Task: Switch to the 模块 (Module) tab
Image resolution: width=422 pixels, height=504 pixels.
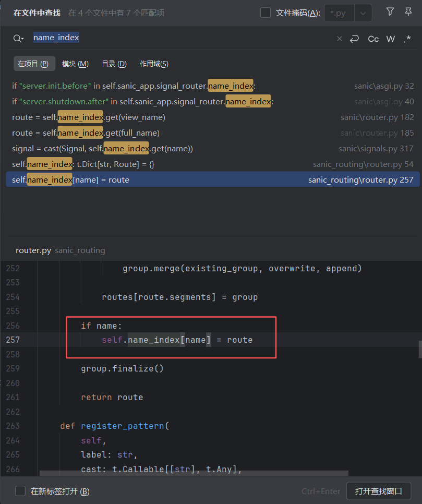Action: pyautogui.click(x=75, y=64)
